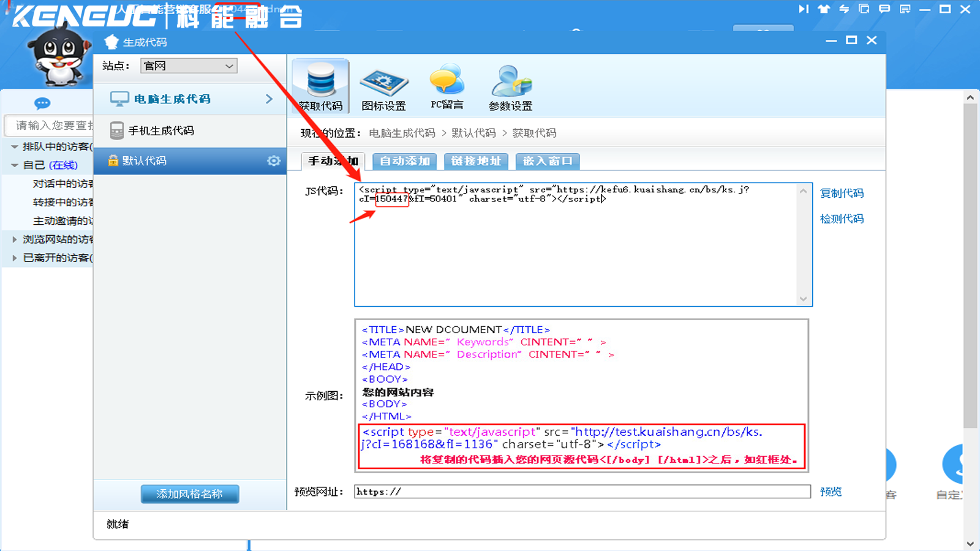Viewport: 980px width, 551px height.
Task: Click the main window vertical scrollbar thumb
Action: click(970, 266)
